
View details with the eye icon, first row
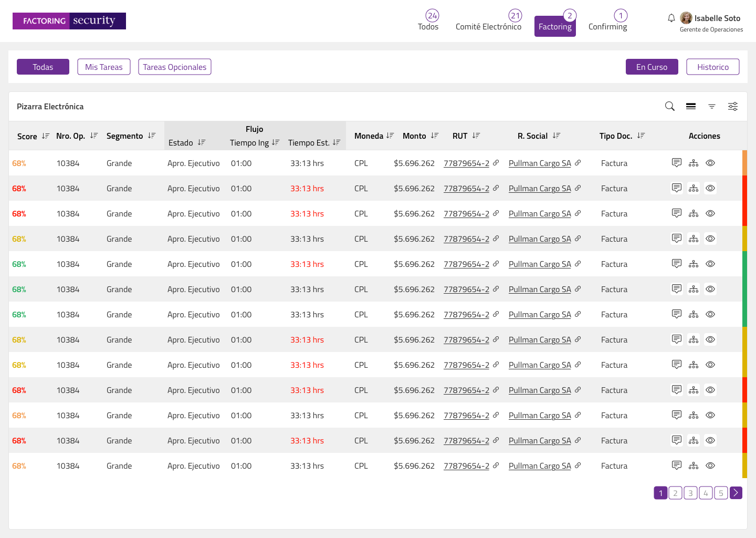(710, 163)
